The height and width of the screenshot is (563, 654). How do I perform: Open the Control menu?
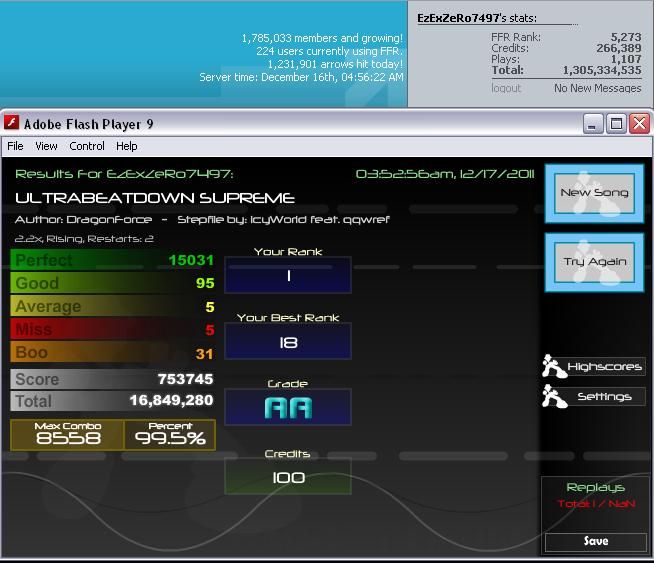click(87, 146)
